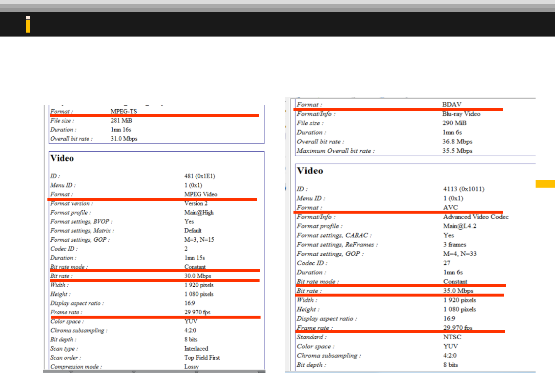Click the Top Field First scan order
555x392 pixels.
click(202, 357)
